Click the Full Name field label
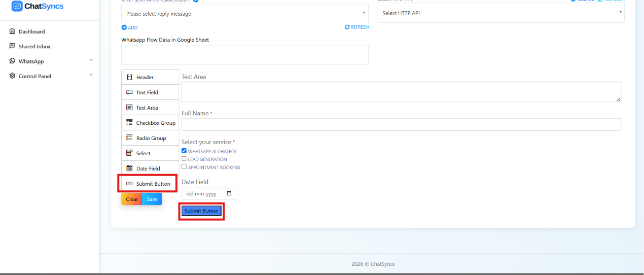Screen dimensions: 644x275 (197, 113)
